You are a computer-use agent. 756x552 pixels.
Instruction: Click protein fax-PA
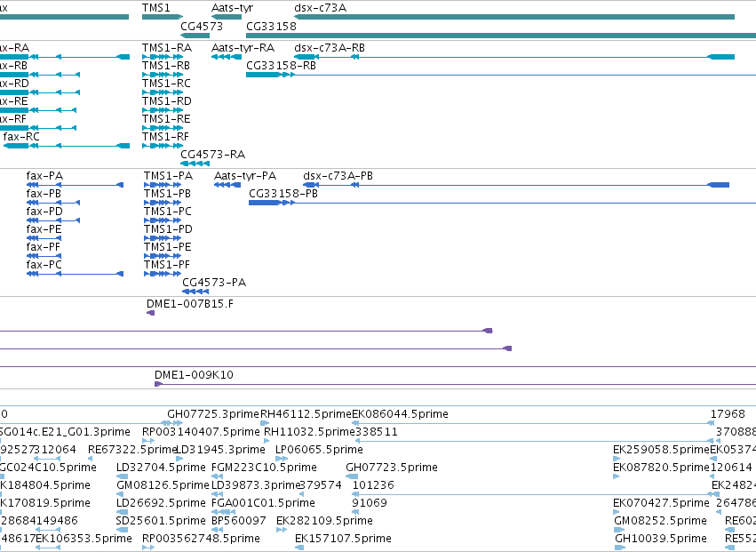(x=44, y=176)
